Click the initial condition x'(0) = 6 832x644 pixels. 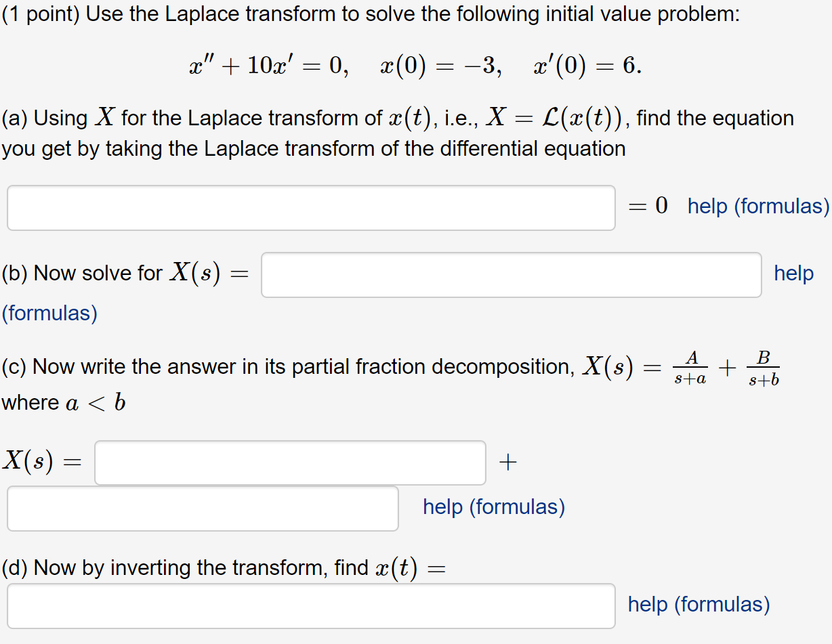click(587, 66)
